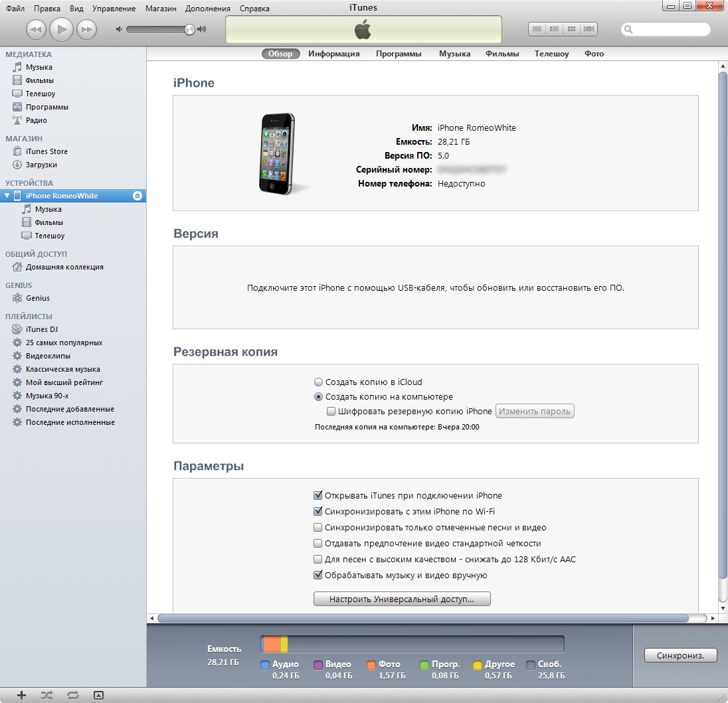Switch to list view icon

point(537,29)
